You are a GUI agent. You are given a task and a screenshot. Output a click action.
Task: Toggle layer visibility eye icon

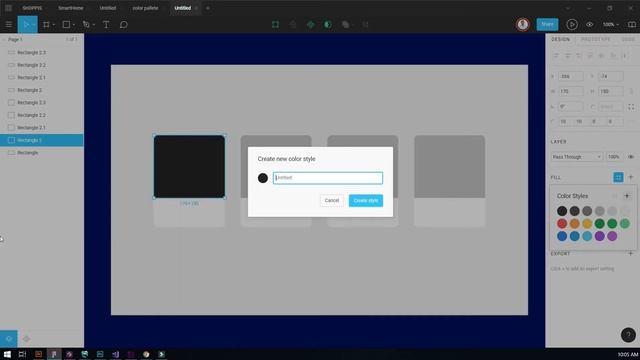(631, 157)
